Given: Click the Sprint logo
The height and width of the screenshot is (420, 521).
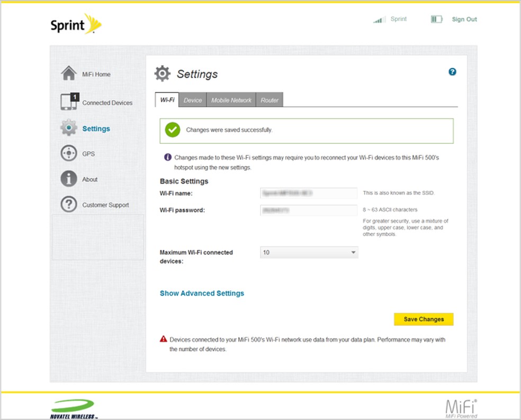Looking at the screenshot, I should click(76, 24).
